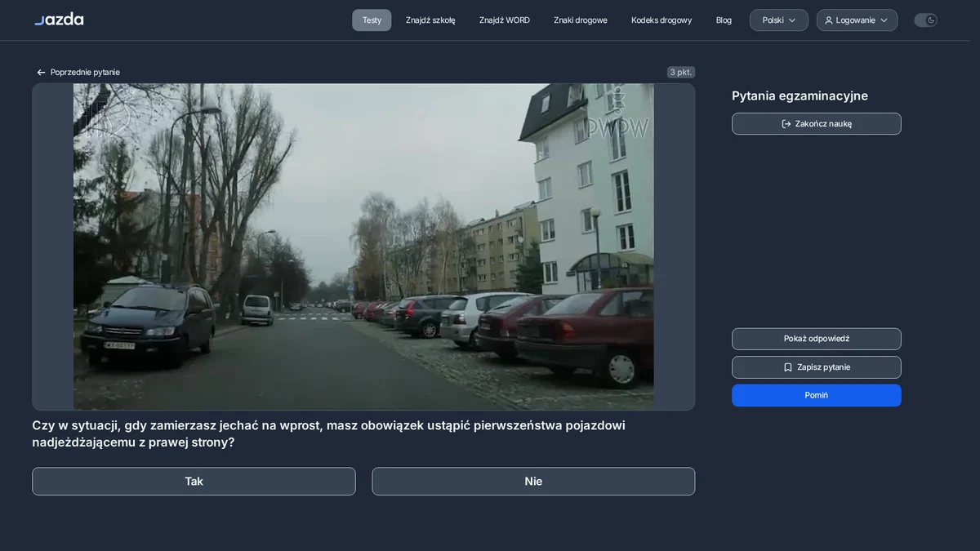Expand the Logowanie dropdown menu

coord(857,20)
